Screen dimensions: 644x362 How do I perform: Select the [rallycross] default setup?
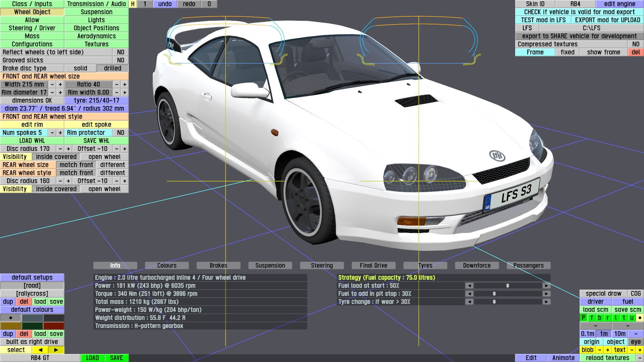32,294
